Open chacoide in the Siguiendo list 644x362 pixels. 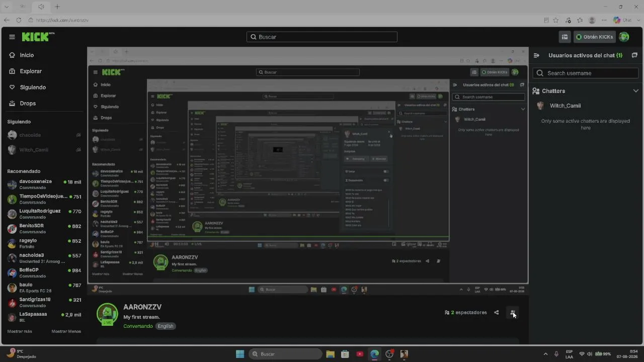pyautogui.click(x=44, y=135)
